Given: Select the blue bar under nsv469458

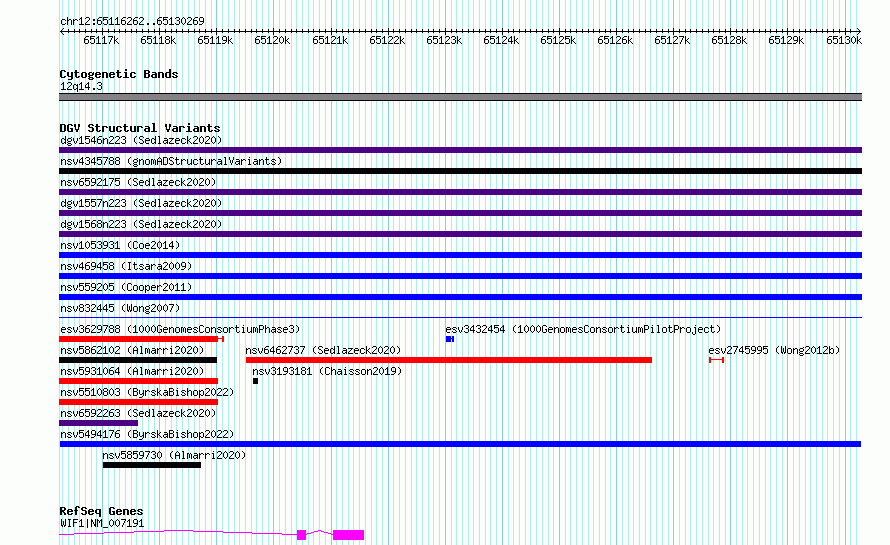Looking at the screenshot, I should [460, 276].
